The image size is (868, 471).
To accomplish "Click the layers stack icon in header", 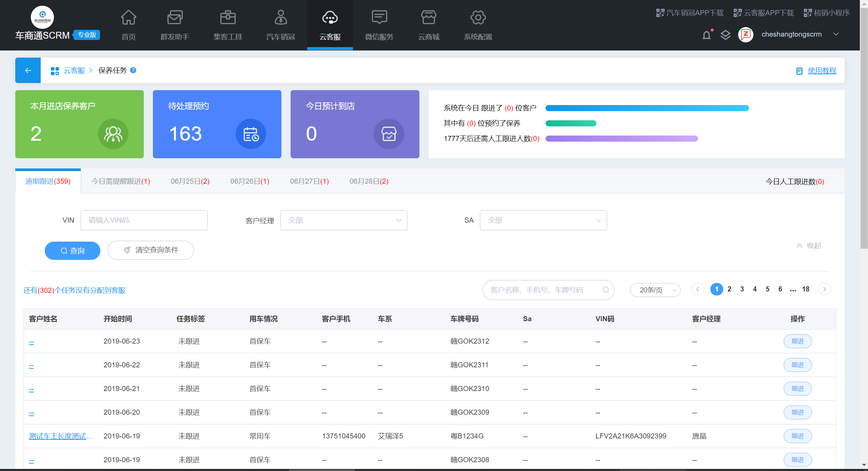I will click(725, 35).
